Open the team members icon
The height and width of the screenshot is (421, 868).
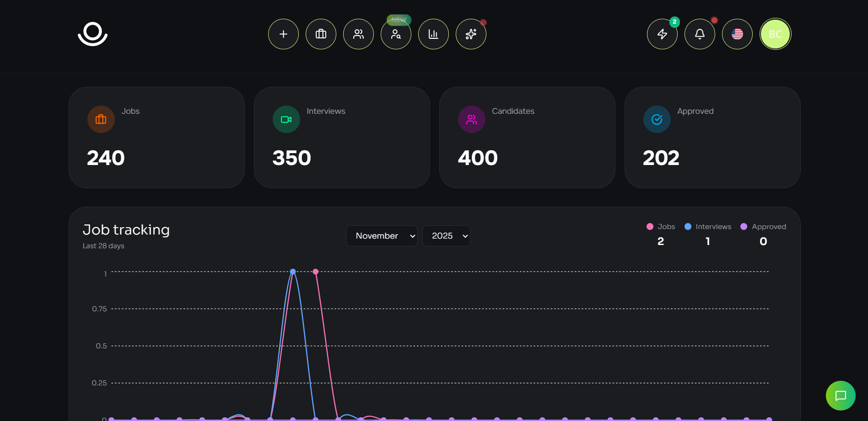358,34
